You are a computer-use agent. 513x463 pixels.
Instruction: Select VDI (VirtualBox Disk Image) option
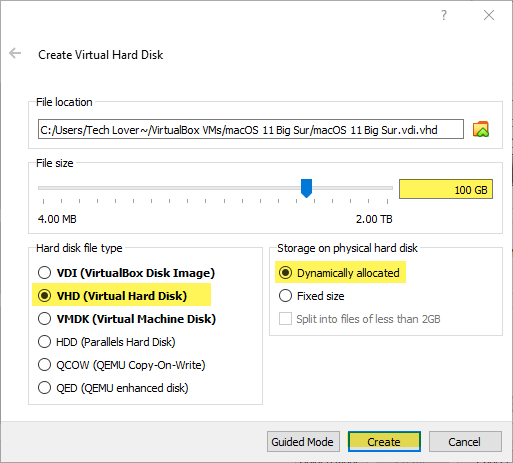pyautogui.click(x=126, y=273)
